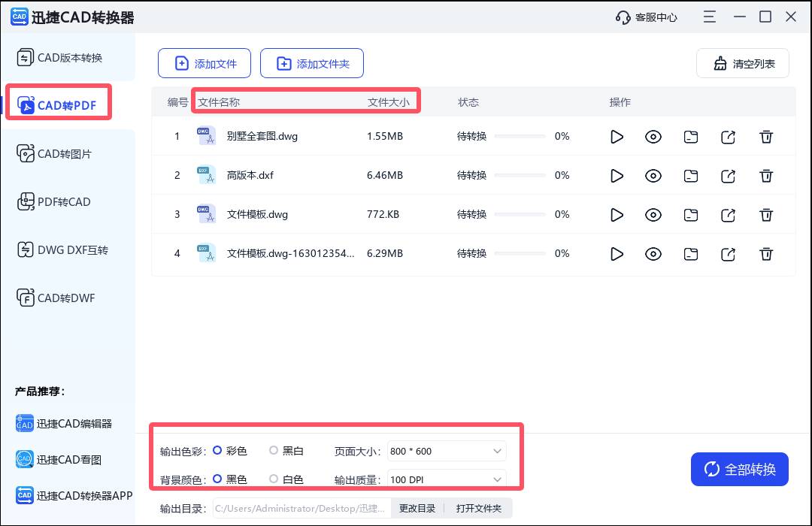Click the 输出目录 output path field

[x=301, y=508]
